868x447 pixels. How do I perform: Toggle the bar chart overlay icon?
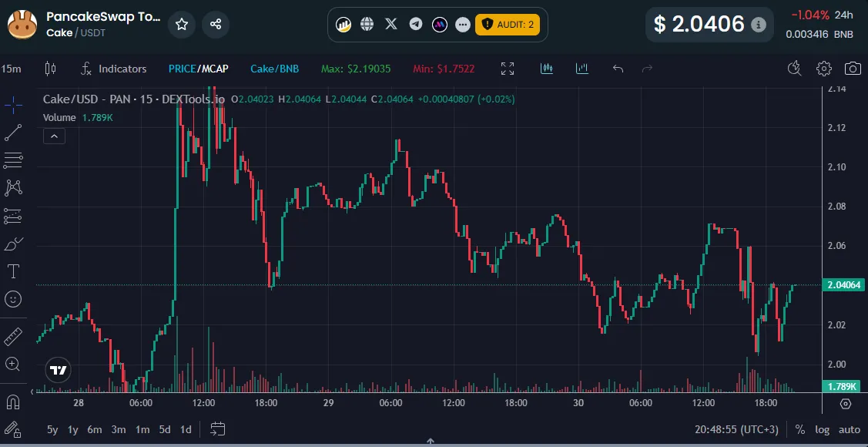point(581,69)
